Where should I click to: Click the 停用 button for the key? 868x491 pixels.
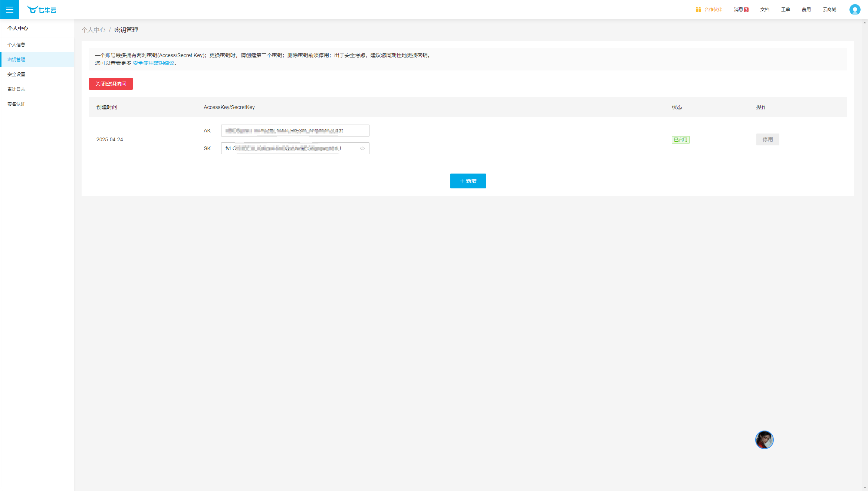click(x=767, y=139)
